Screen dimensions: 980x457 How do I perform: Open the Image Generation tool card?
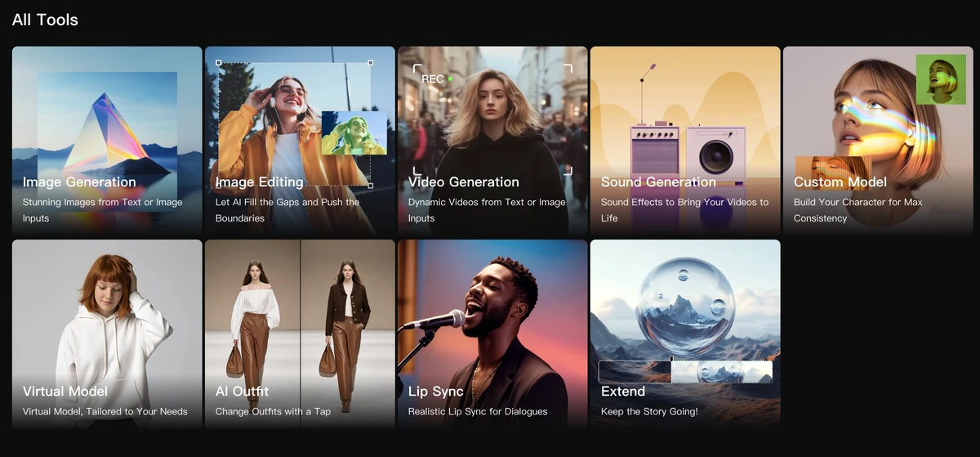[x=107, y=141]
